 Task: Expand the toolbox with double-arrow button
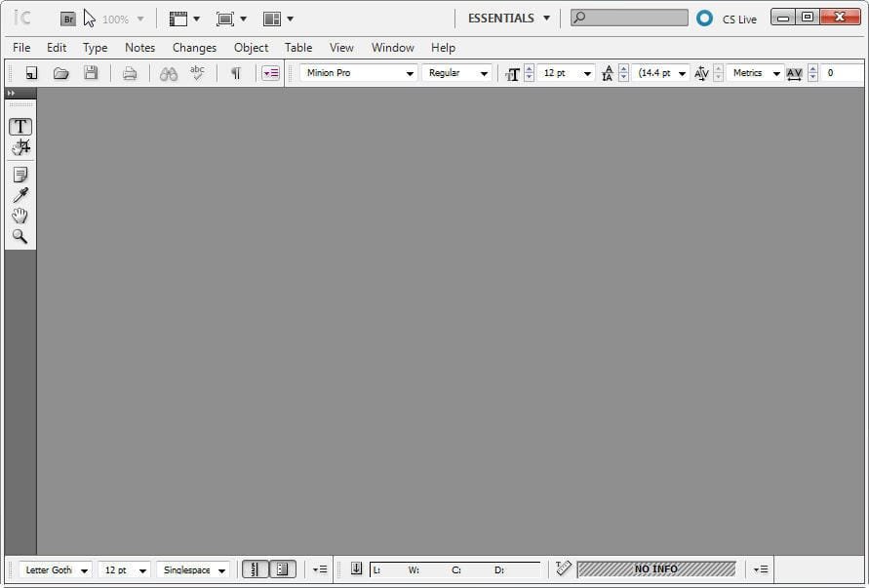click(x=11, y=94)
